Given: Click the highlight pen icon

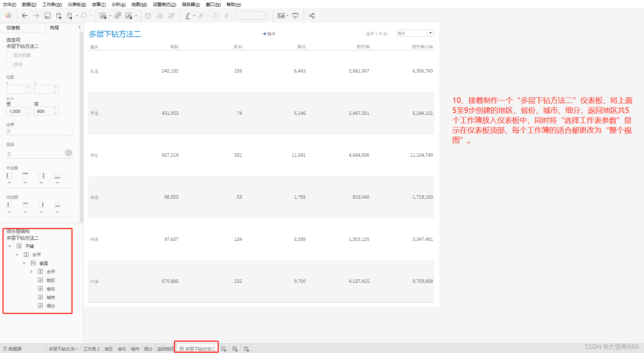Looking at the screenshot, I should [x=188, y=16].
